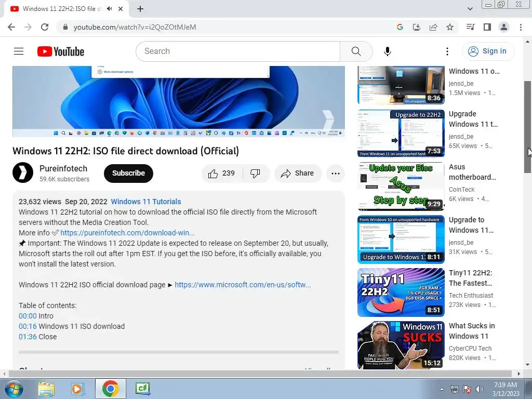This screenshot has height=399, width=532.
Task: Close the Windows 11 22H2 tab
Action: pyautogui.click(x=121, y=9)
